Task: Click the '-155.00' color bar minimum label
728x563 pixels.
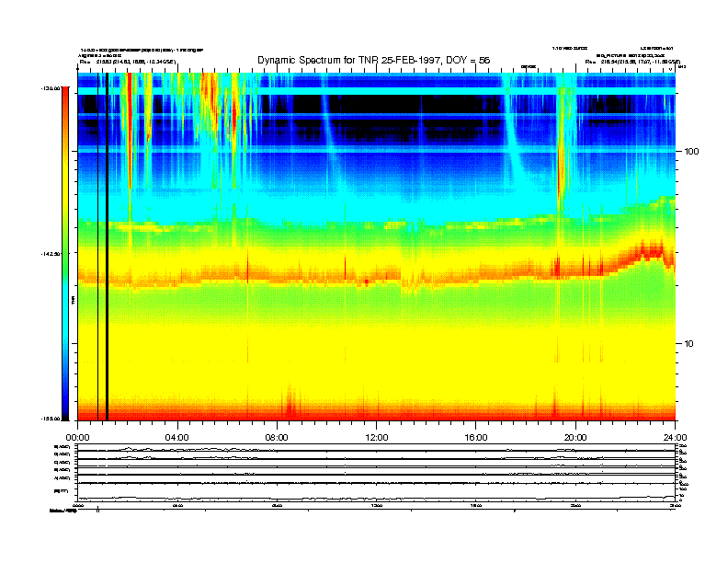Action: pyautogui.click(x=51, y=419)
